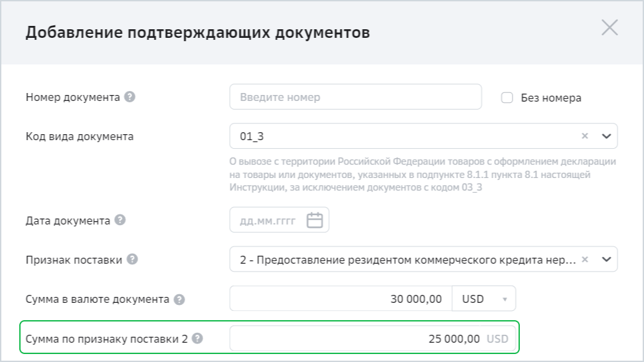
Task: Clear the Признак поставки selection
Action: (585, 260)
